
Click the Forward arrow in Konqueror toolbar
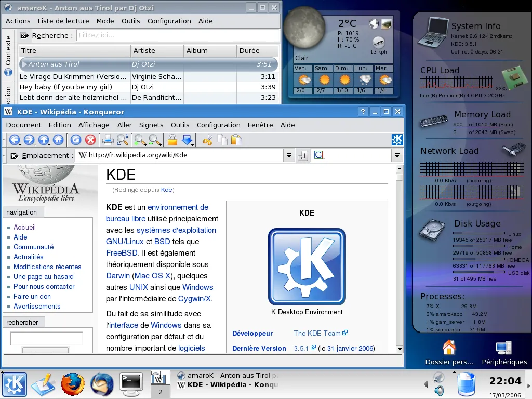[x=29, y=140]
